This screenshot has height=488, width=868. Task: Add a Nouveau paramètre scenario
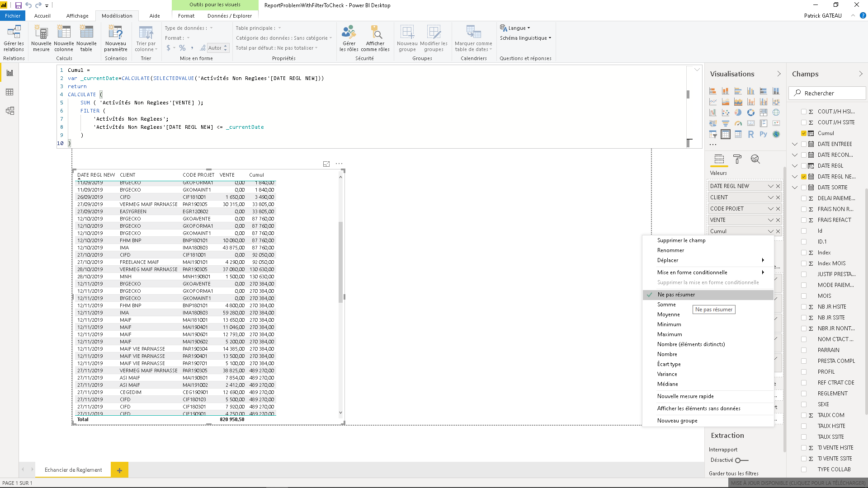tap(116, 38)
